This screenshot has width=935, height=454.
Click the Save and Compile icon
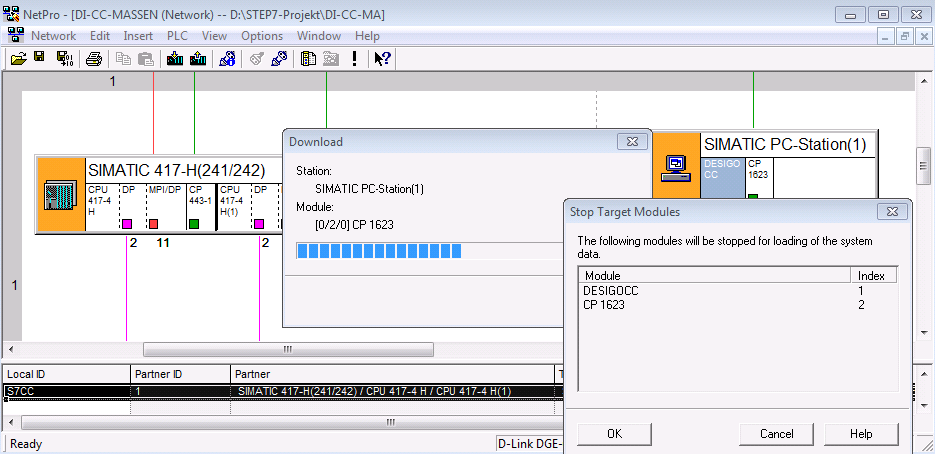[64, 59]
